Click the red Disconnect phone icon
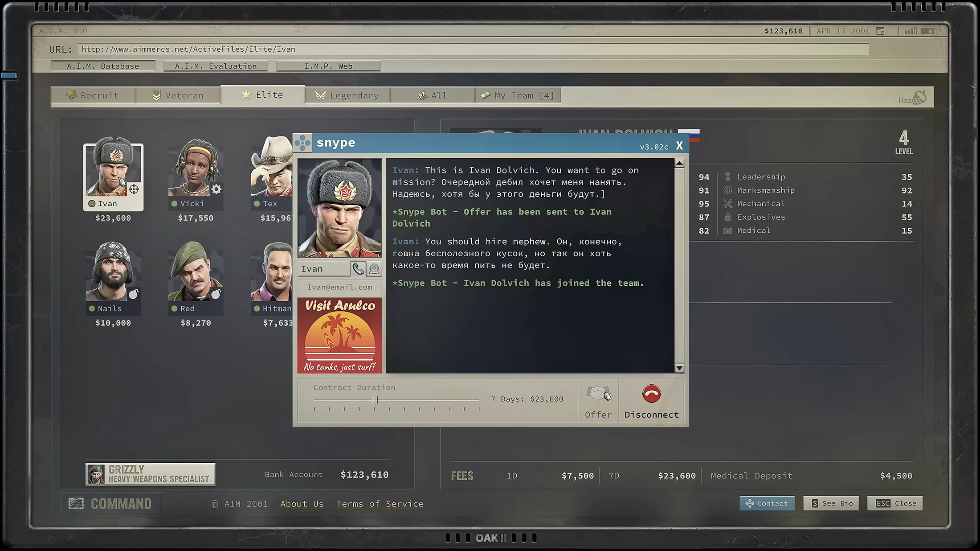Image resolution: width=980 pixels, height=551 pixels. tap(651, 394)
